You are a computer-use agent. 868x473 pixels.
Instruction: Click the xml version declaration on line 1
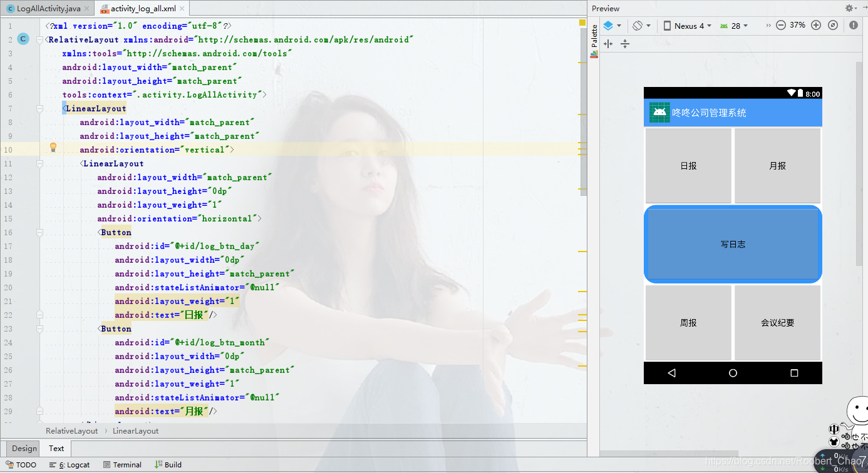click(x=139, y=26)
